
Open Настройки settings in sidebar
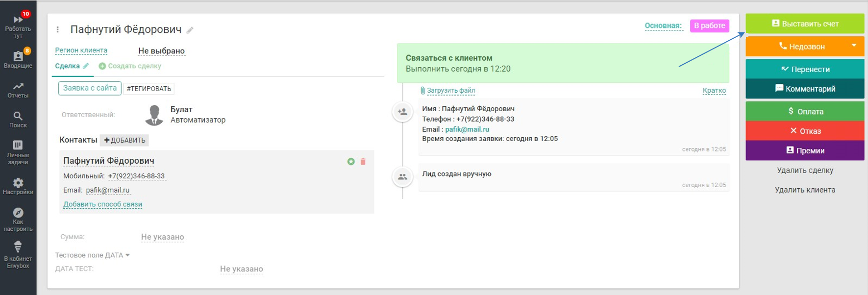(x=18, y=187)
